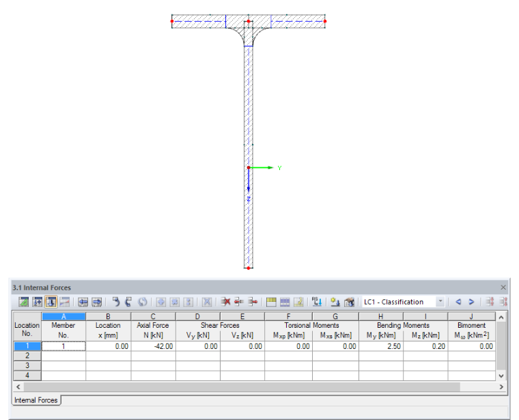This screenshot has width=519, height=420.
Task: Click the green triangle table icon in toolbar
Action: click(23, 302)
